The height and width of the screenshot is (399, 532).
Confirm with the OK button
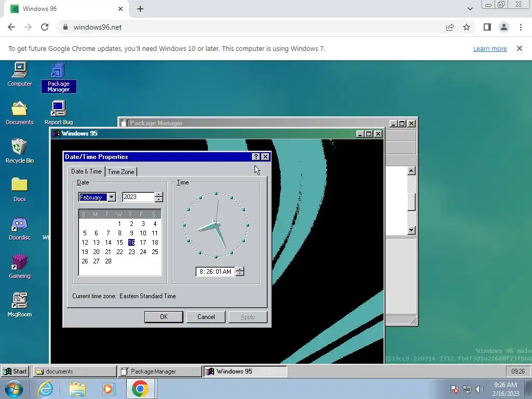[164, 317]
